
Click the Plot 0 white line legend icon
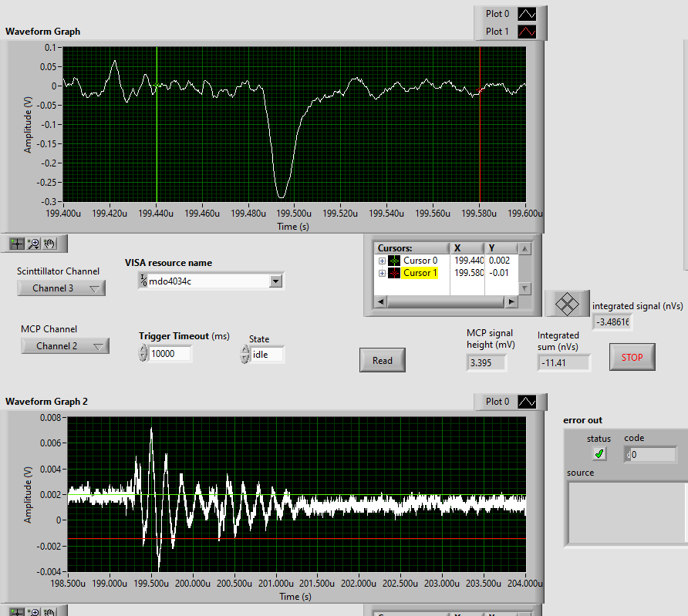[x=526, y=14]
